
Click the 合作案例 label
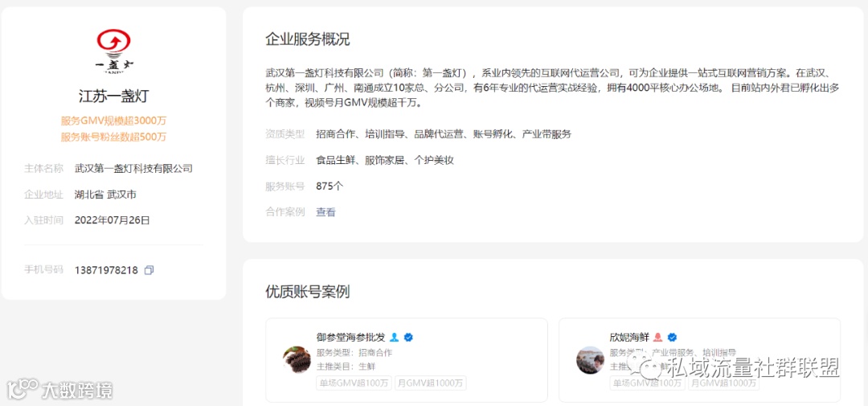tap(285, 212)
